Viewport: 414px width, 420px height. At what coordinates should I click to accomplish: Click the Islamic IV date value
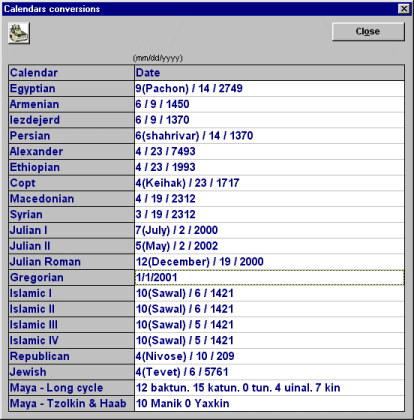[x=269, y=340]
